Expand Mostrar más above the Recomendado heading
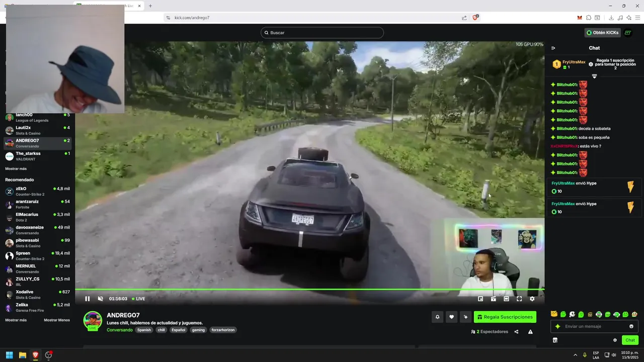644x362 pixels. pyautogui.click(x=16, y=169)
